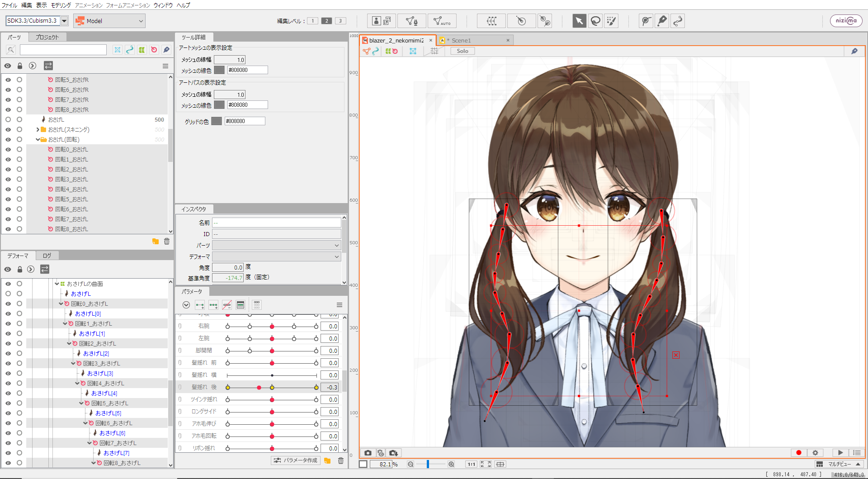Zoom in the canvas view

(x=451, y=464)
